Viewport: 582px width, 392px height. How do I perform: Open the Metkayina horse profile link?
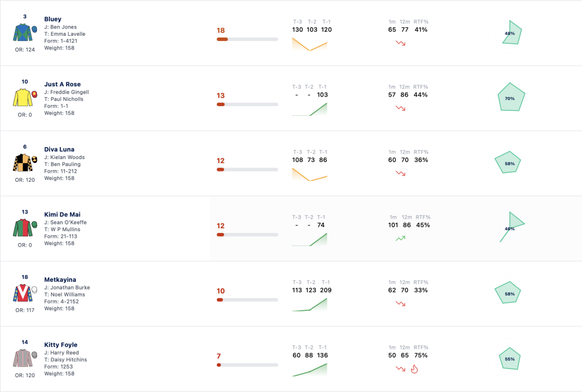point(60,280)
